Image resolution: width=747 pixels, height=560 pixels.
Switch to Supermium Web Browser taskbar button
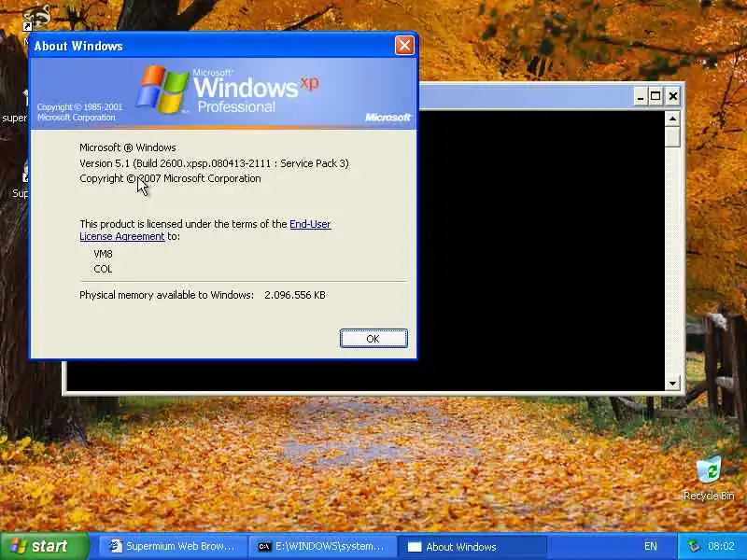173,546
